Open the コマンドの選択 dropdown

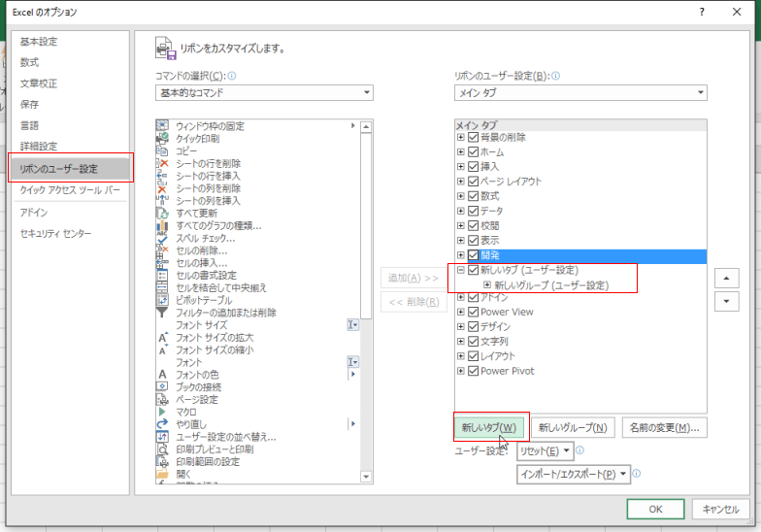[x=264, y=93]
